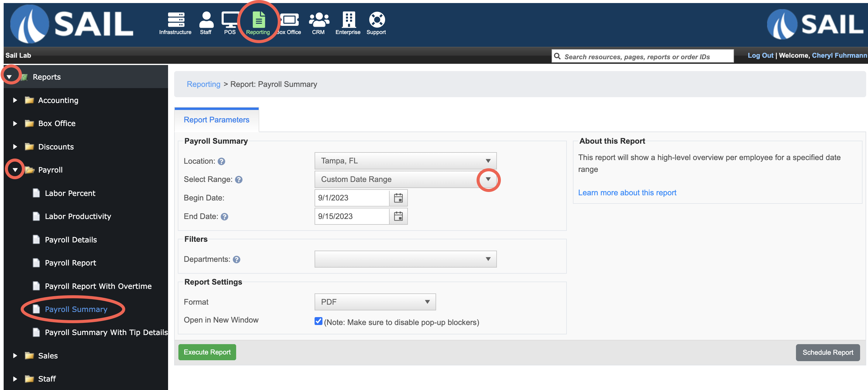Screen dimensions: 868x390
Task: Click the Location help question icon
Action: coord(221,162)
